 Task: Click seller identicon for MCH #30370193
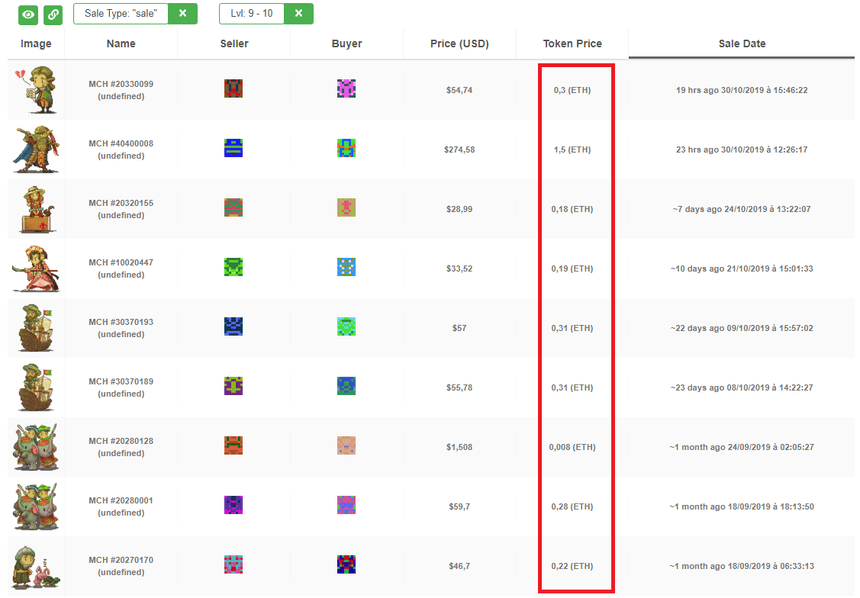(x=234, y=327)
